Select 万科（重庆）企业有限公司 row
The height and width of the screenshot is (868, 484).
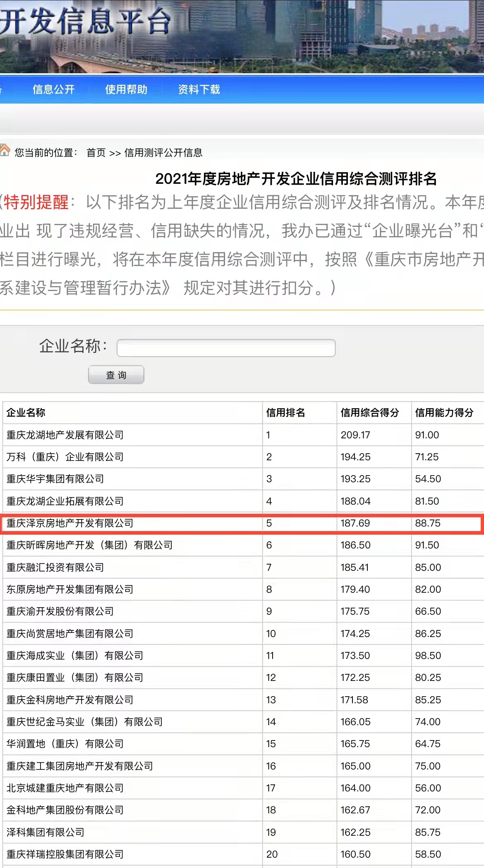(243, 457)
